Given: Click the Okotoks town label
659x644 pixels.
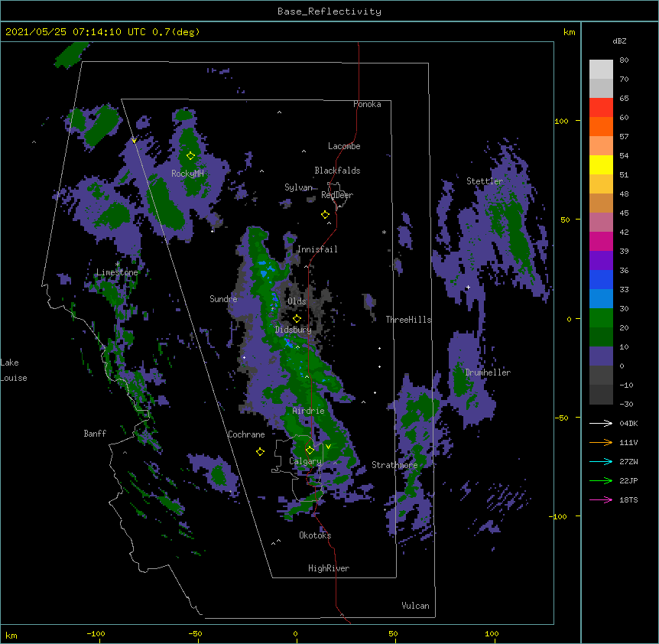Looking at the screenshot, I should (x=315, y=535).
